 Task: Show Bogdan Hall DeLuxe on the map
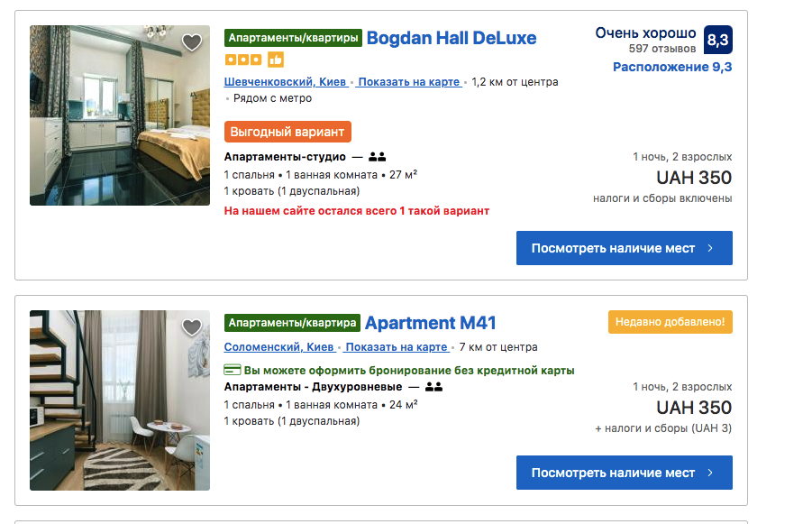pos(409,82)
